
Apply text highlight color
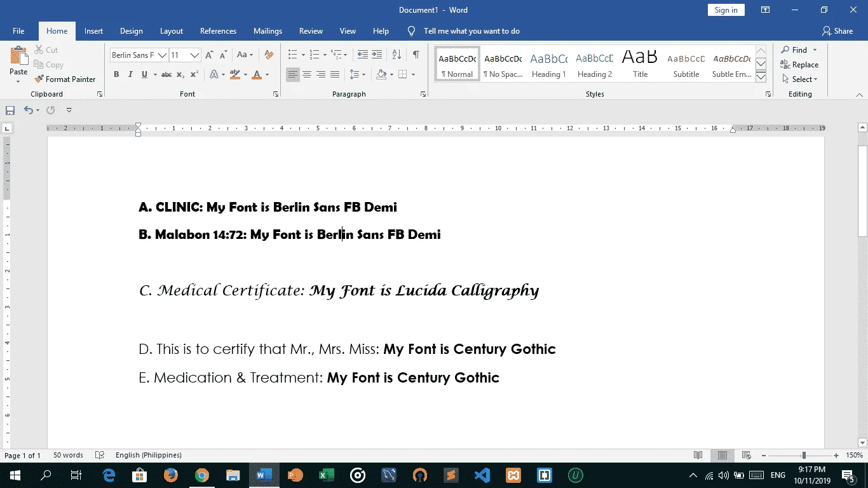point(234,75)
